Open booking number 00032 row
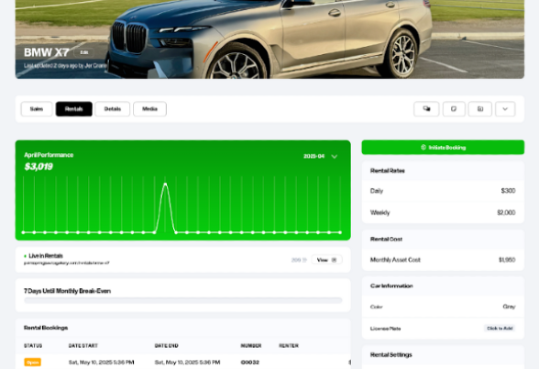This screenshot has width=539, height=369. click(183, 362)
